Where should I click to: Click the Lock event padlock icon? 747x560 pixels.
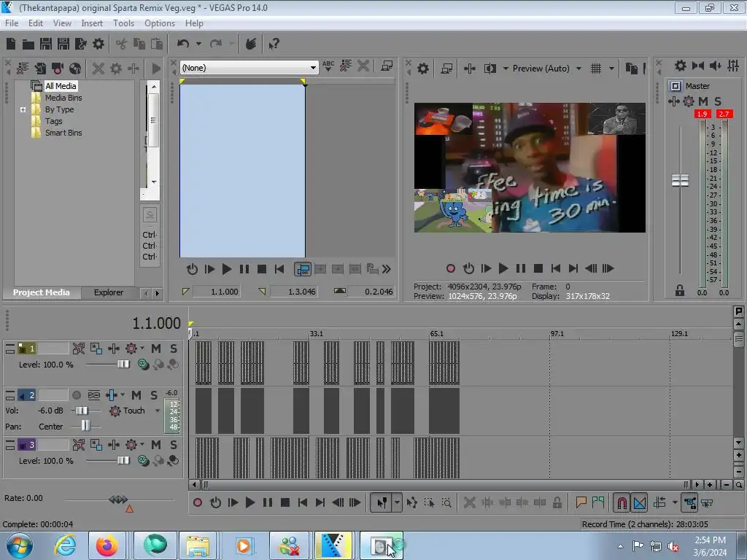pyautogui.click(x=557, y=502)
